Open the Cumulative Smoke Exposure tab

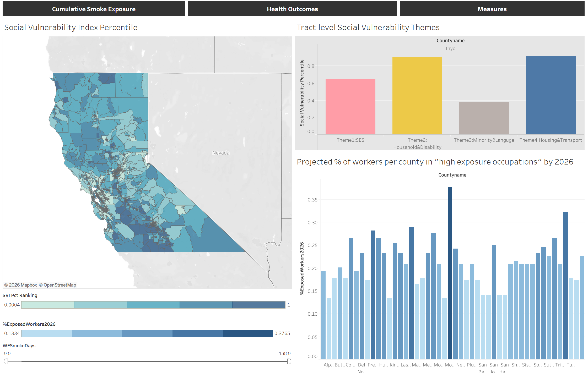pyautogui.click(x=94, y=9)
